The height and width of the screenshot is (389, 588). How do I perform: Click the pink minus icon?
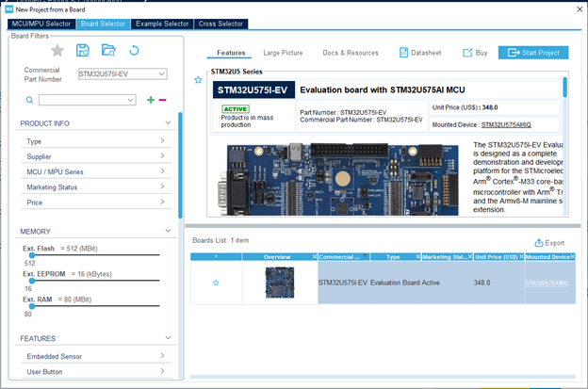162,100
